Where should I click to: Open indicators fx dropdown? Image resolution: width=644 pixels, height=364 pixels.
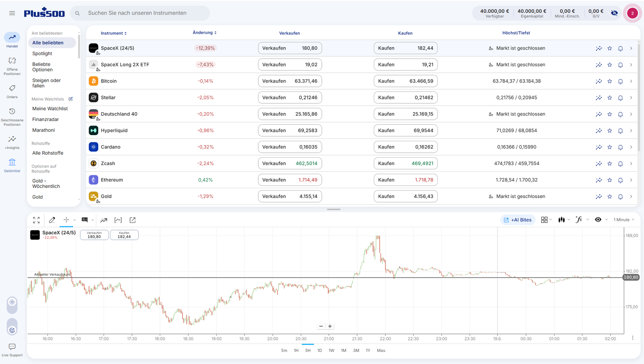(x=582, y=220)
